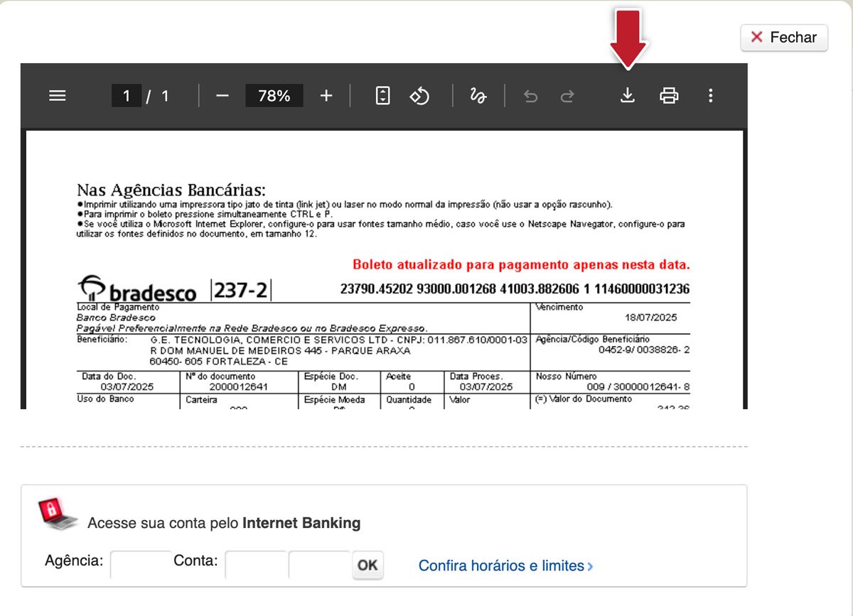This screenshot has width=853, height=616.
Task: Undo the last annotation
Action: tap(530, 95)
